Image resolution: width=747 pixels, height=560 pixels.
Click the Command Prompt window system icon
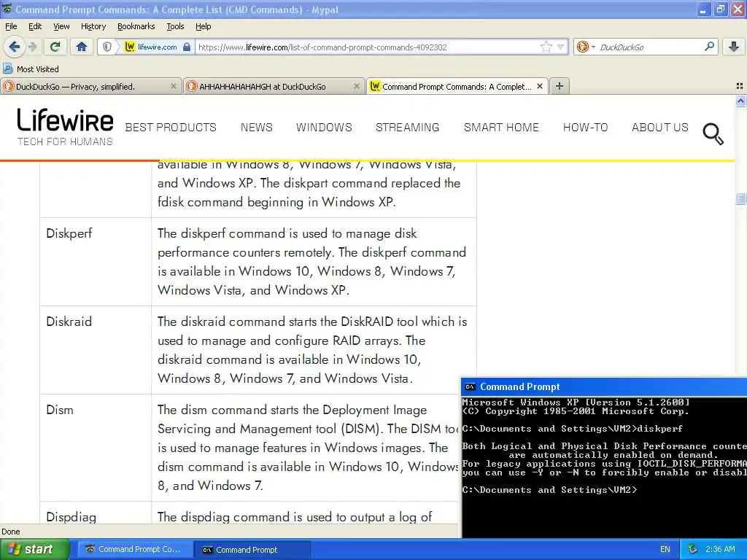(x=471, y=386)
